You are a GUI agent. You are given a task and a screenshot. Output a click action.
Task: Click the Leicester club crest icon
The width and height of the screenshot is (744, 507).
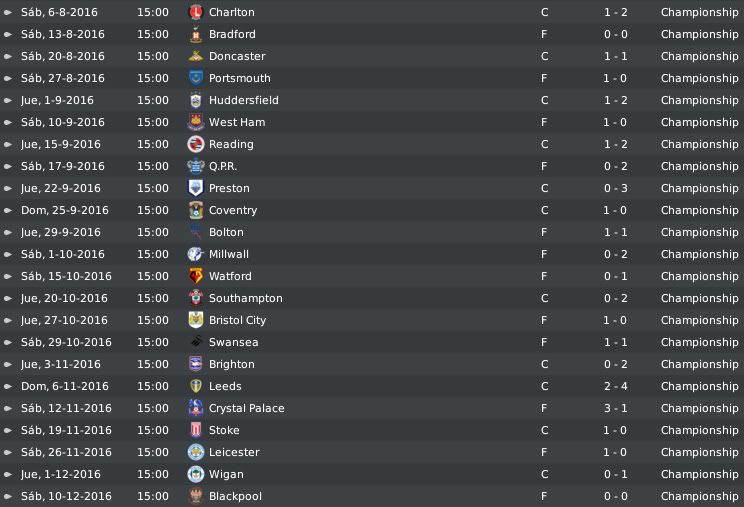coord(195,452)
